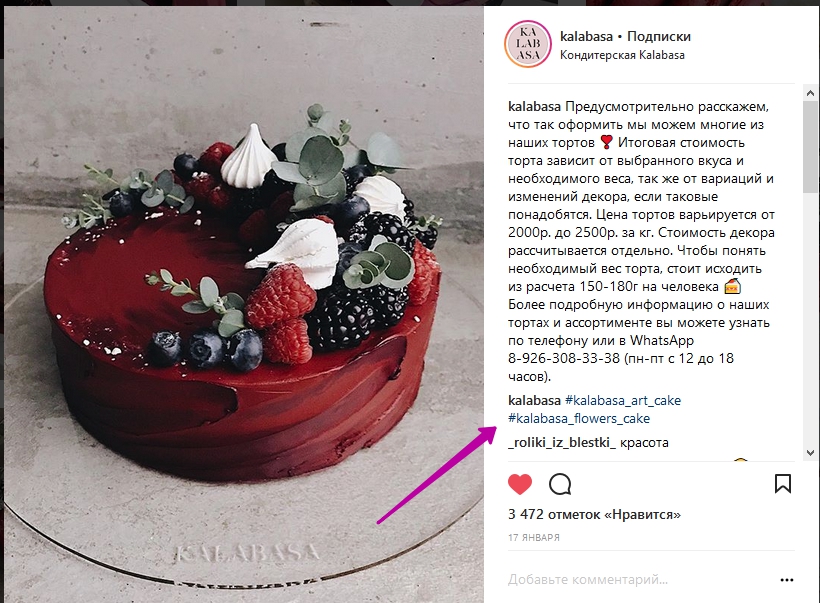Open the three-dot more options menu

tap(787, 580)
